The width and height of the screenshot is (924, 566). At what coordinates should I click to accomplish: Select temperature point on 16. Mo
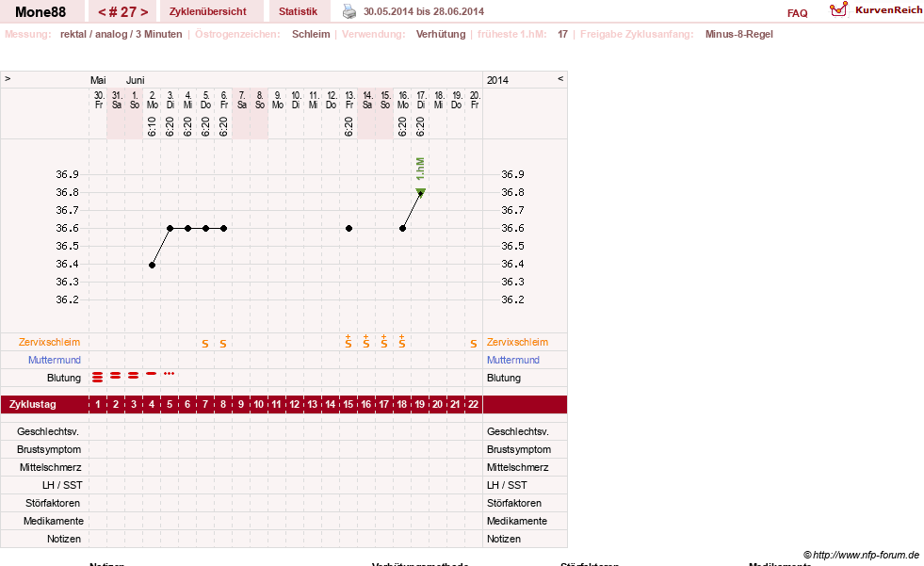(x=402, y=229)
